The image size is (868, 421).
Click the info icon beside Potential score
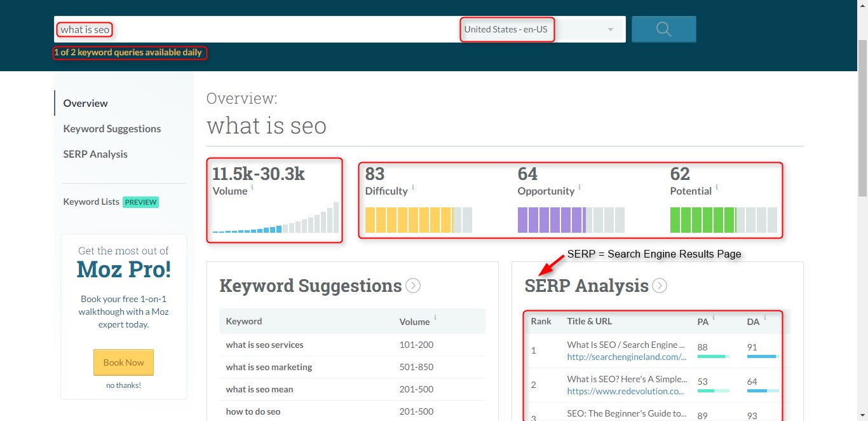[716, 188]
